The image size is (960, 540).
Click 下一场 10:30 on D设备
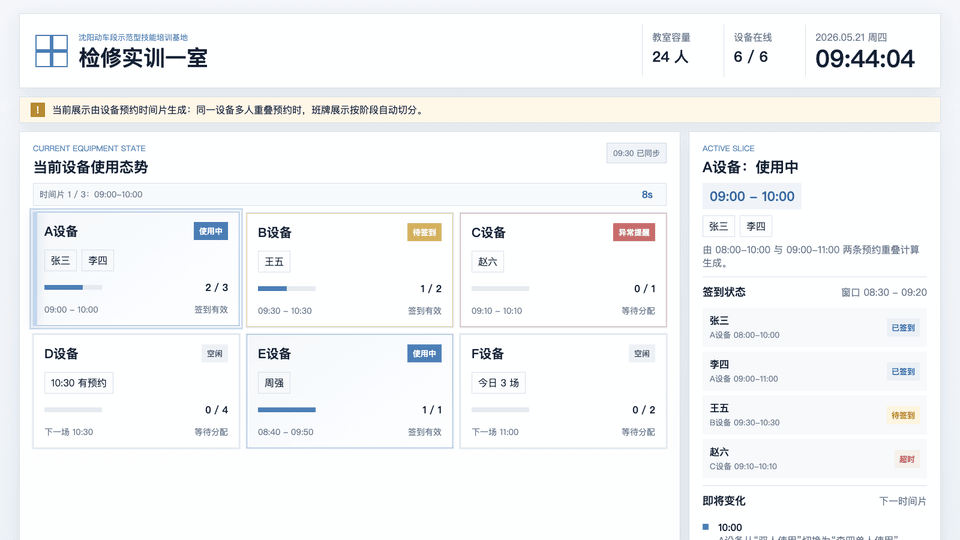pos(69,432)
